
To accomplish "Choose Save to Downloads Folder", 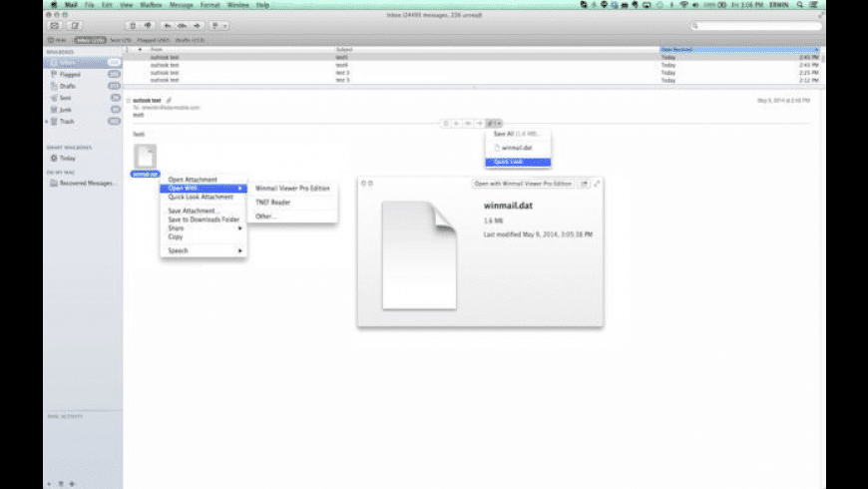I will click(204, 220).
